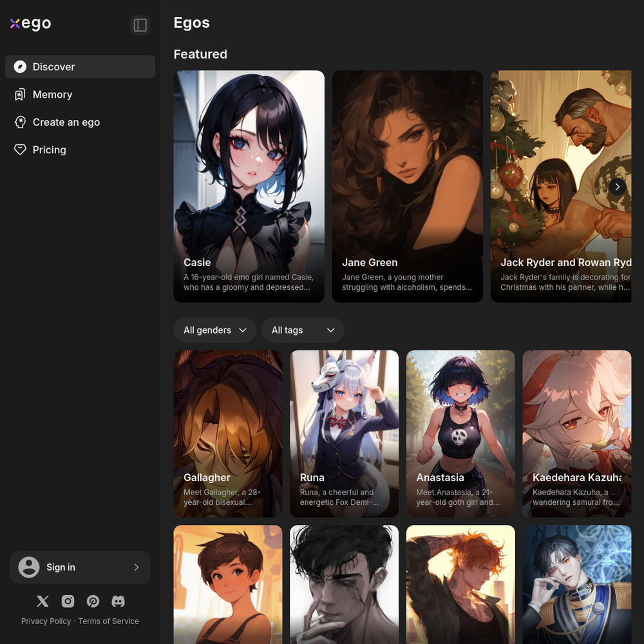
Task: Click the Create an ego head icon
Action: pyautogui.click(x=20, y=122)
